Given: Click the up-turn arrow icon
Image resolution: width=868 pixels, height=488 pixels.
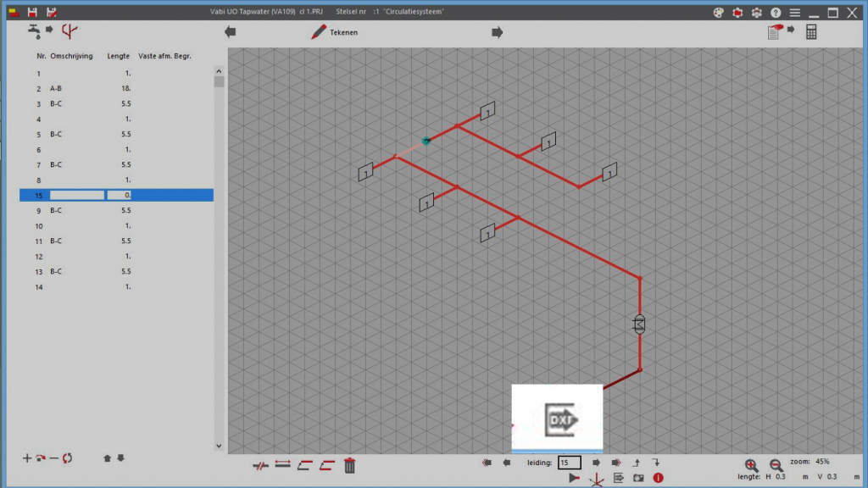Looking at the screenshot, I should (x=637, y=462).
